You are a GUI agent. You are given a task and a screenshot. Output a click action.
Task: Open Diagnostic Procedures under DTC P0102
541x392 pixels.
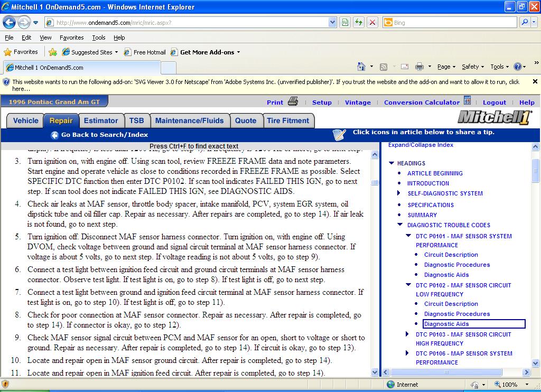[457, 314]
